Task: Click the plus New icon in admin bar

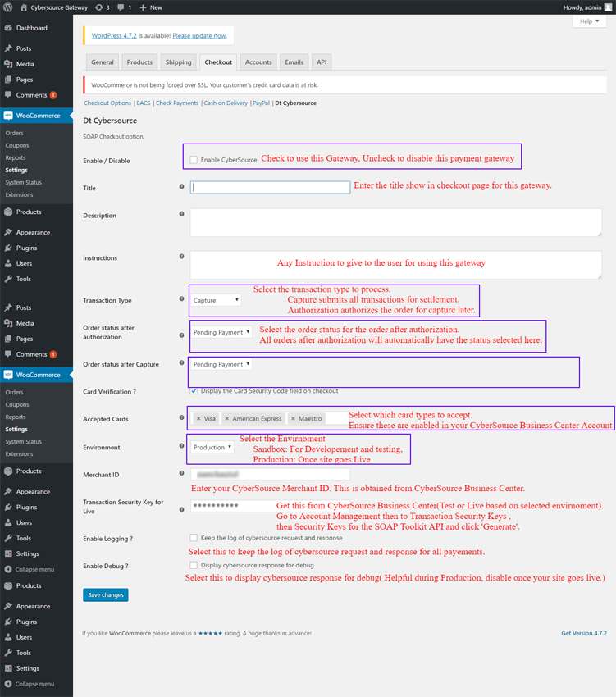Action: pos(143,7)
